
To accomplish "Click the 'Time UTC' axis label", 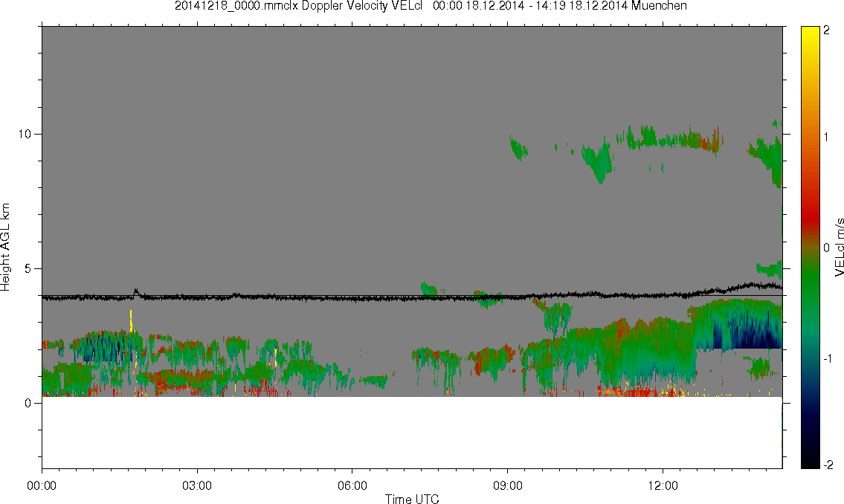I will (x=412, y=499).
